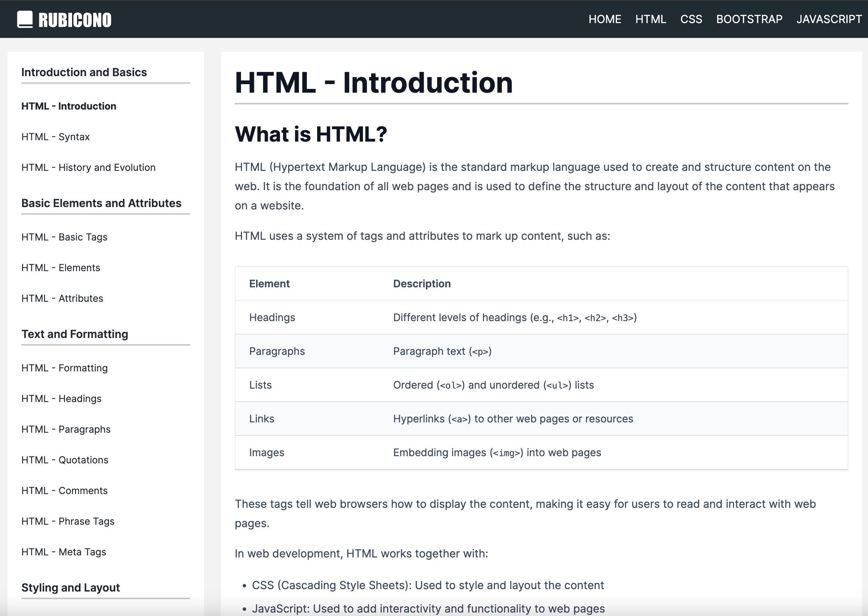Click the 'HTML (Hypertext Markup Language)' paragraph
The width and height of the screenshot is (868, 616).
click(535, 186)
